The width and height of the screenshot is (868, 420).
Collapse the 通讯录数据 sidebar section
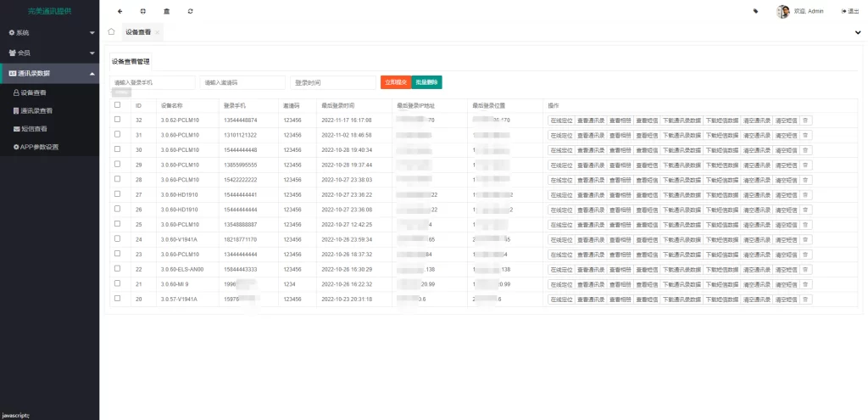(x=49, y=73)
